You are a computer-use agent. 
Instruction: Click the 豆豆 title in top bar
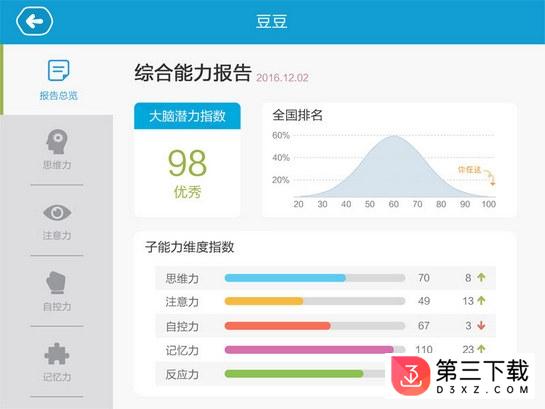pyautogui.click(x=271, y=22)
